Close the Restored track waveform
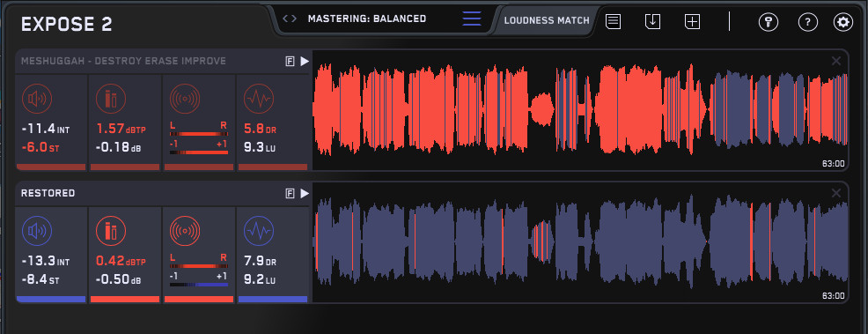The width and height of the screenshot is (868, 334). (x=836, y=193)
